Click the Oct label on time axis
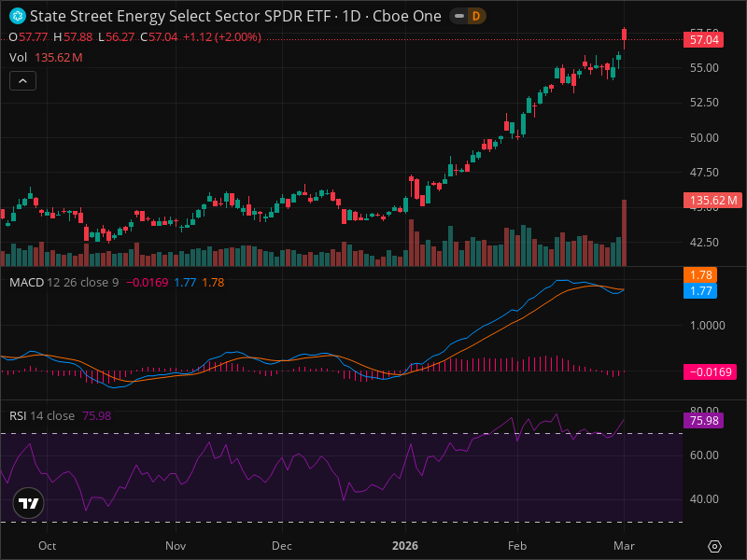Screen dimensions: 747x560 click(x=48, y=546)
